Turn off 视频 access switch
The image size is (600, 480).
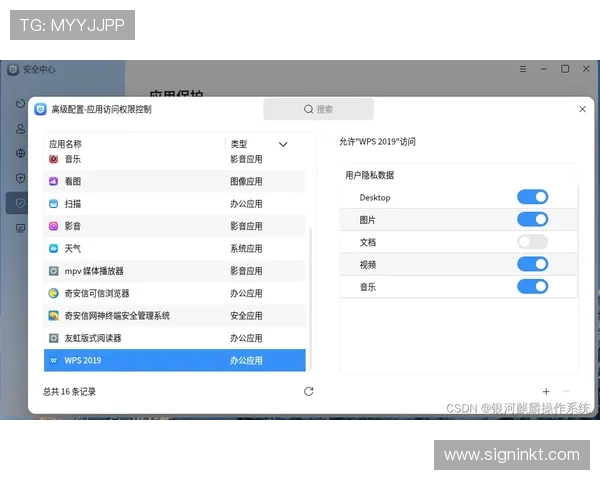pos(532,264)
